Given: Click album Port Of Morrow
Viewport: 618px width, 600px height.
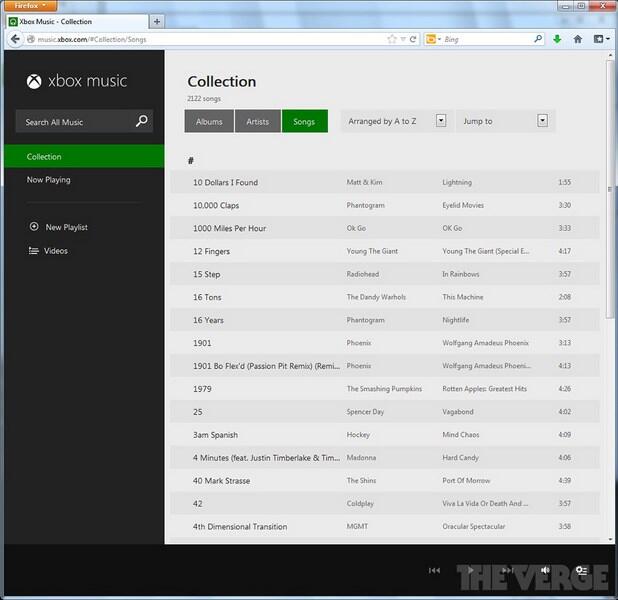Looking at the screenshot, I should [x=466, y=481].
